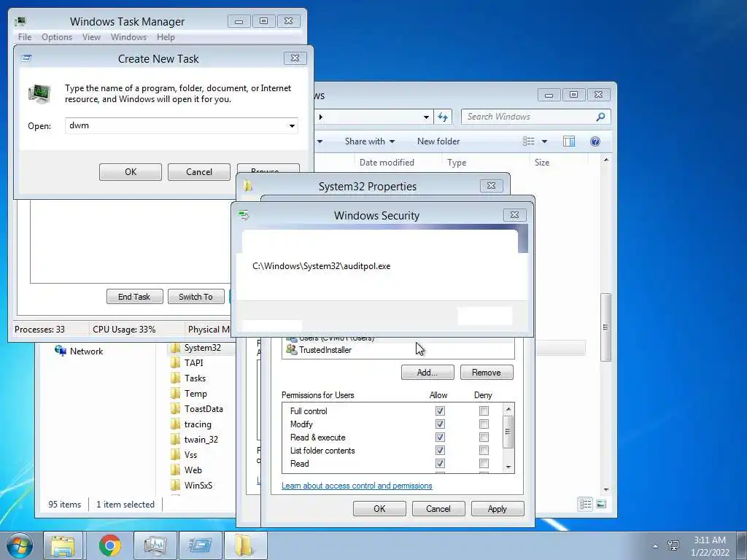Toggle Allow for Modify
The height and width of the screenshot is (560, 747).
click(x=440, y=424)
